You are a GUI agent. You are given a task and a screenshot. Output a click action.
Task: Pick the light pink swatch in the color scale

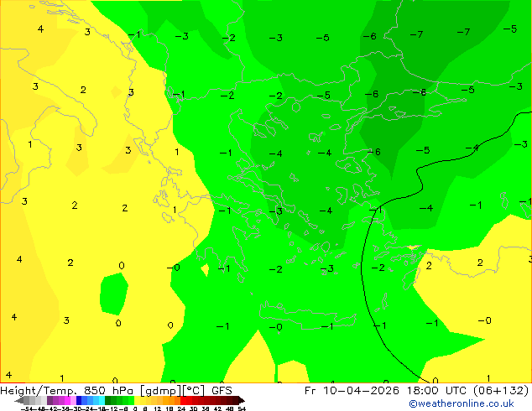point(73,400)
